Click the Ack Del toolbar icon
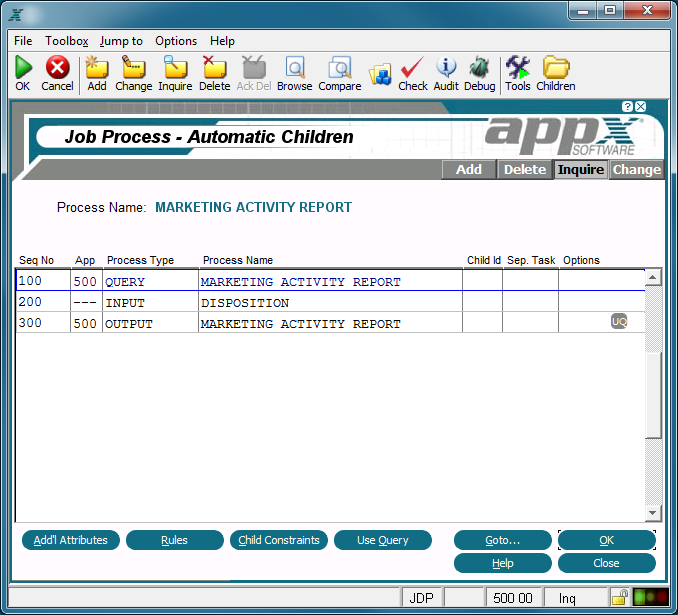 254,67
